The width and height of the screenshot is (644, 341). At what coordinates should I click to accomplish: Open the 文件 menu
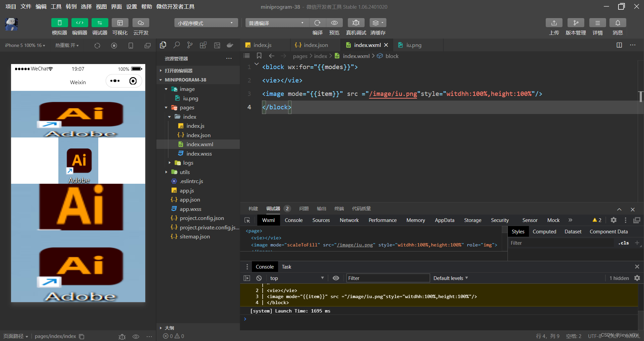[x=26, y=6]
